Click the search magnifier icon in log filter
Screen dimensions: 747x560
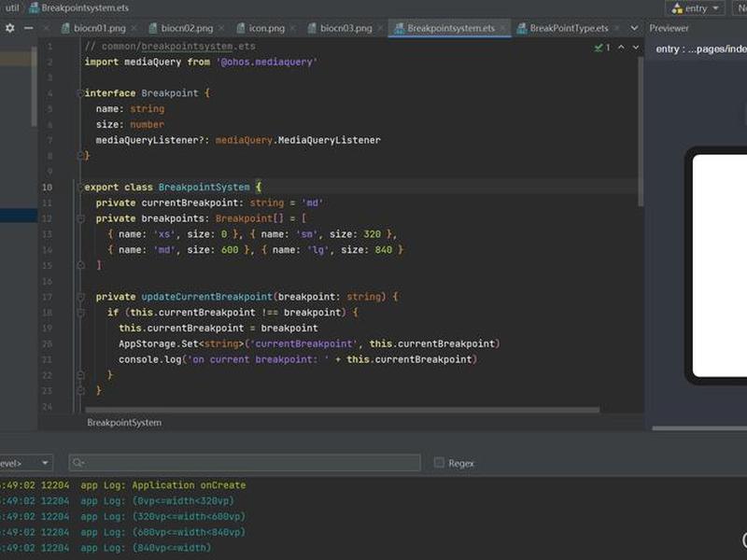[x=78, y=462]
